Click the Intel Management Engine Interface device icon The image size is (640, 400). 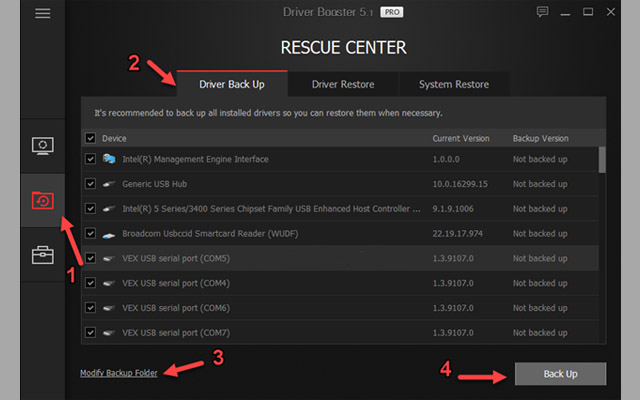pos(109,159)
